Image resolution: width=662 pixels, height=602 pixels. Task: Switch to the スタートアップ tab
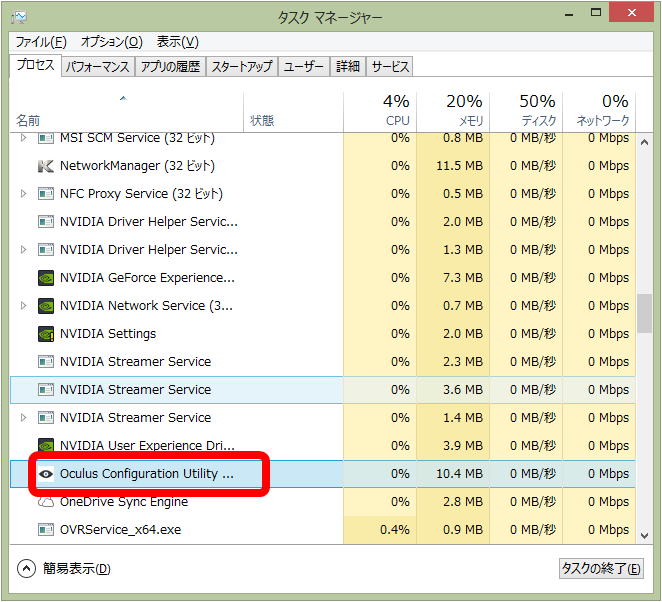coord(242,67)
